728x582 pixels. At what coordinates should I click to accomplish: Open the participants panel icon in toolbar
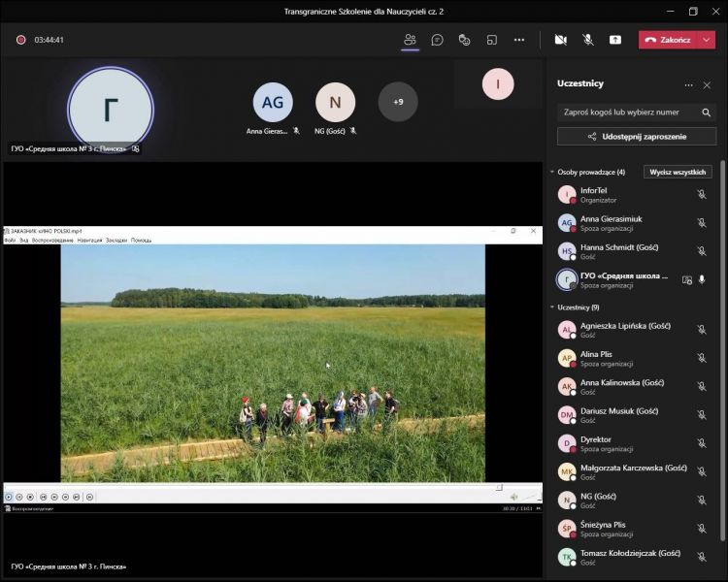[x=410, y=40]
